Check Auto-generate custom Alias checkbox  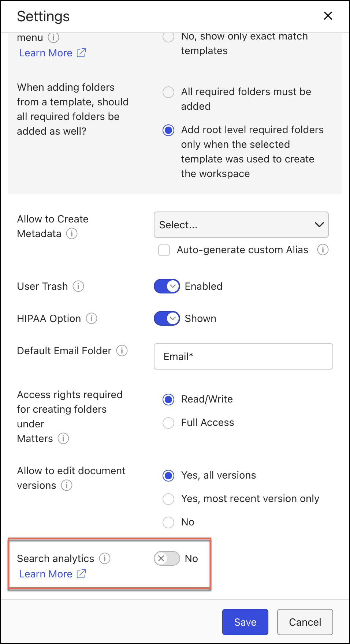(x=164, y=250)
